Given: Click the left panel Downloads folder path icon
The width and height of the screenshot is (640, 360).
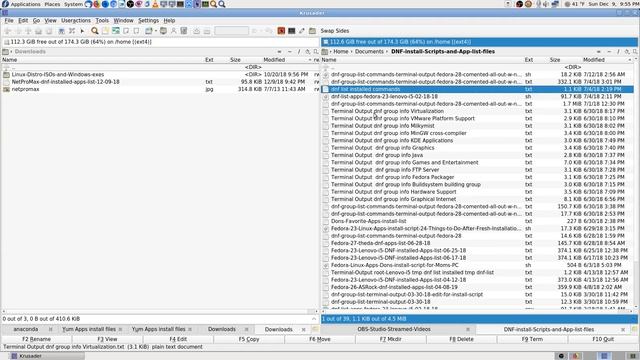Looking at the screenshot, I should tap(5, 52).
